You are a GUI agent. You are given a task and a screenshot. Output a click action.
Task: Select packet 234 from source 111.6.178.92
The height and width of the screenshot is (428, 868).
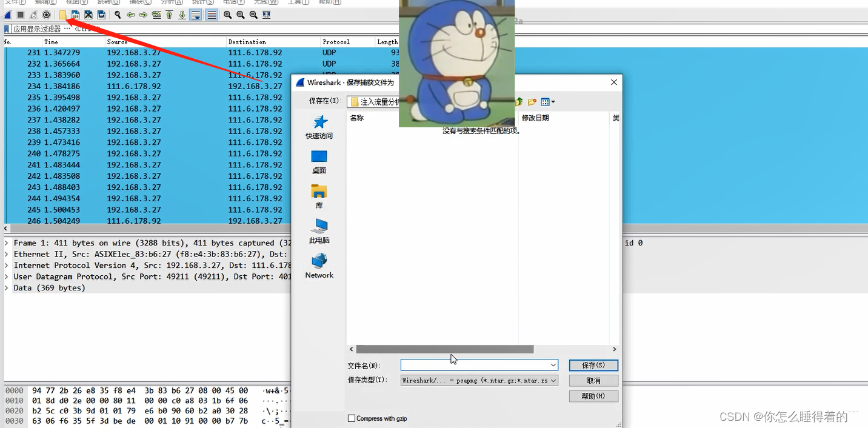tap(147, 86)
